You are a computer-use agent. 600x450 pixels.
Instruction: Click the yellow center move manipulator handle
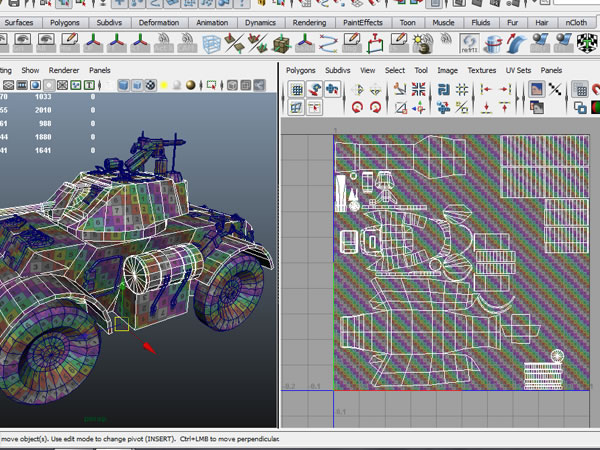pyautogui.click(x=122, y=324)
